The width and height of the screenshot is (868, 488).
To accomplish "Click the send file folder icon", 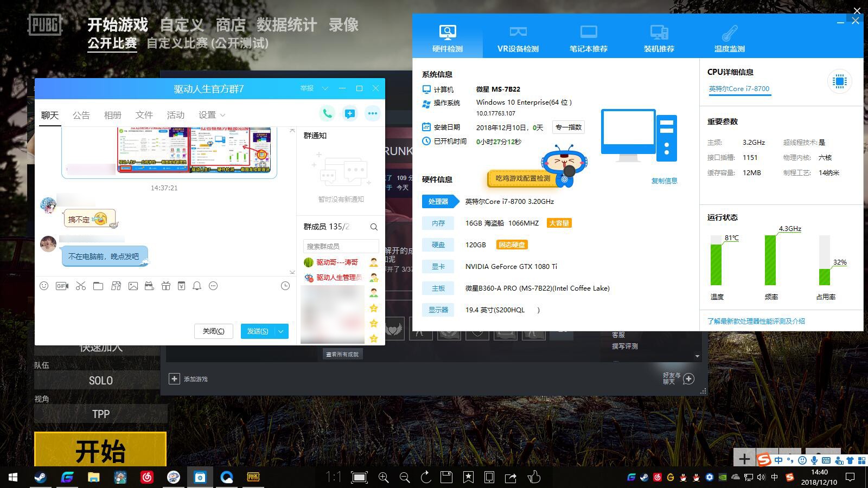I will 98,286.
